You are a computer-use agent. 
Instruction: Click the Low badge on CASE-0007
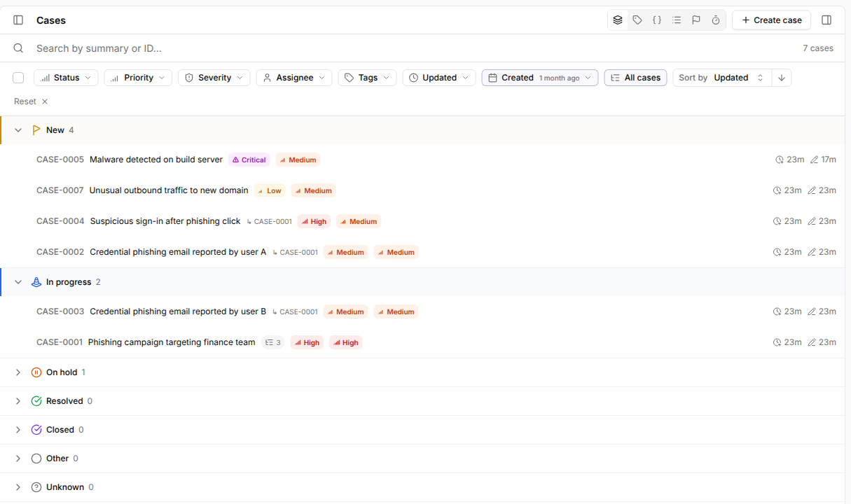click(269, 190)
